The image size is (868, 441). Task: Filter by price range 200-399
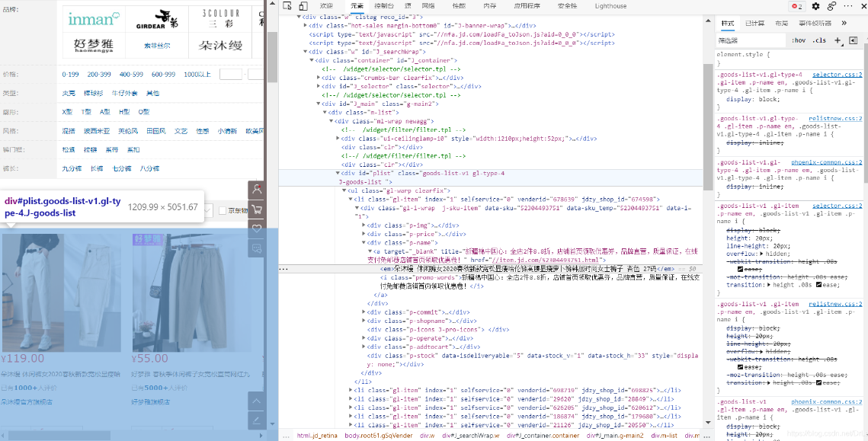click(x=99, y=74)
